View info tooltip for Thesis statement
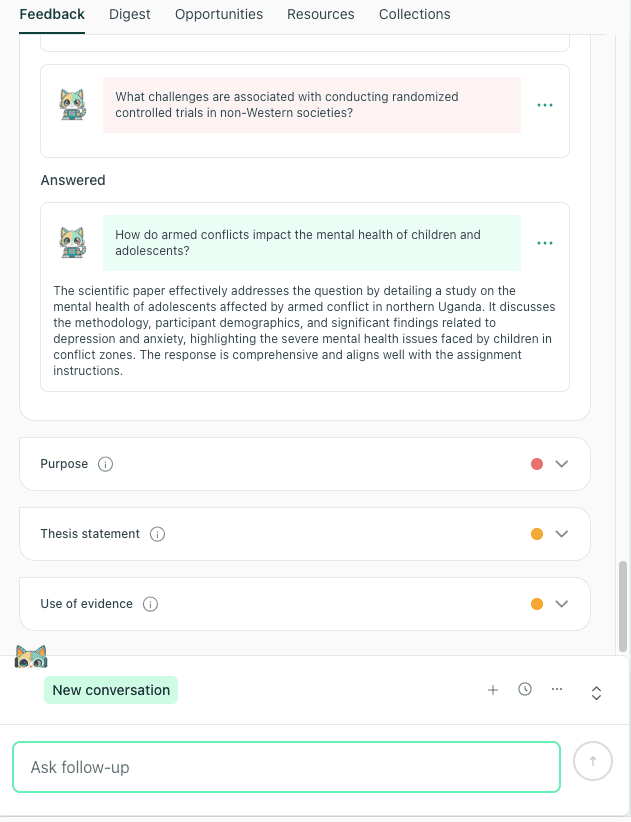Screen dimensions: 631x822 click(x=157, y=534)
